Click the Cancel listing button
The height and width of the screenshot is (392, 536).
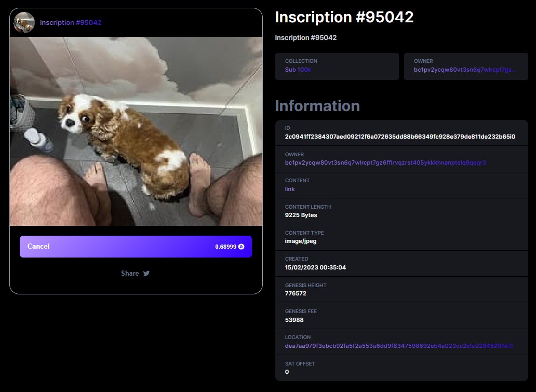136,247
